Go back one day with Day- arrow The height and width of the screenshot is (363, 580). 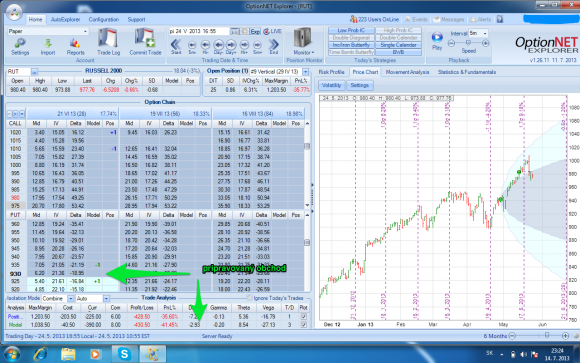tap(219, 45)
